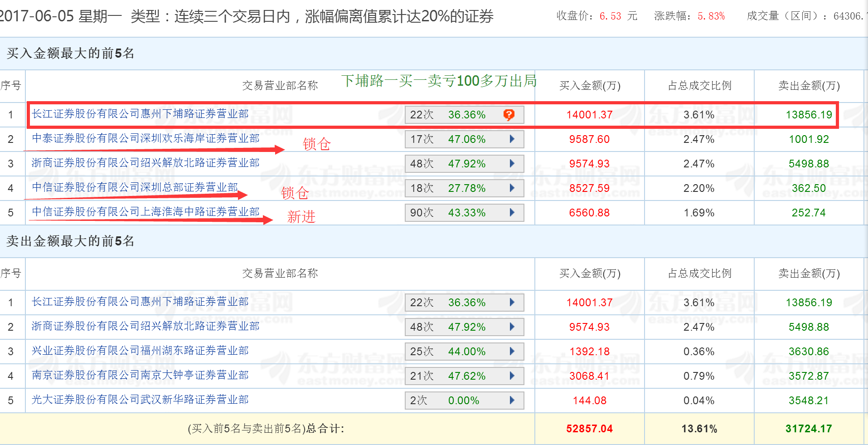The height and width of the screenshot is (445, 868).
Task: Click the 卖出金额最大的前5名 section title
Action: tap(70, 241)
